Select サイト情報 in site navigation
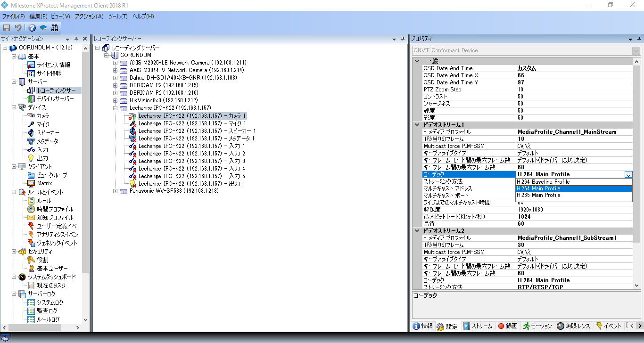 point(49,73)
